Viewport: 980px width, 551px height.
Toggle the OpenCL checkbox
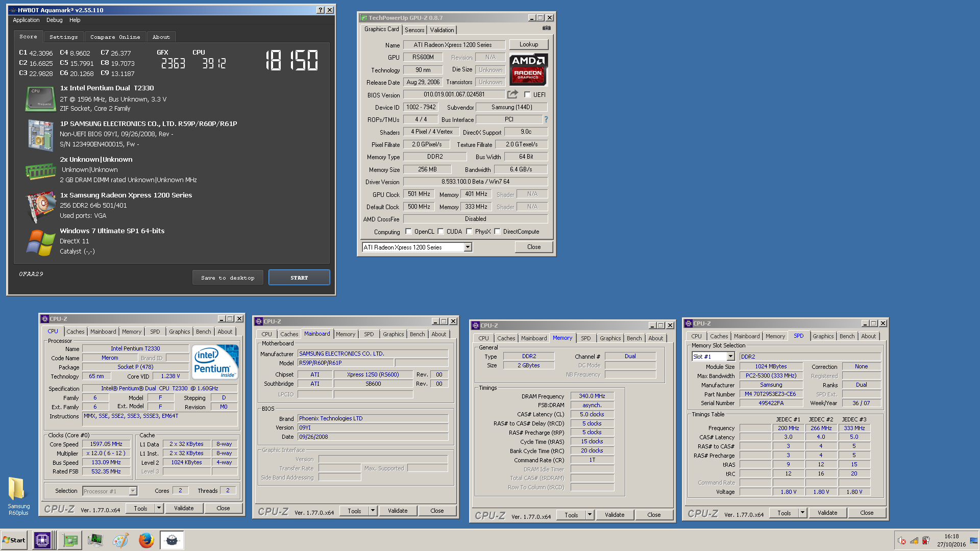coord(408,232)
